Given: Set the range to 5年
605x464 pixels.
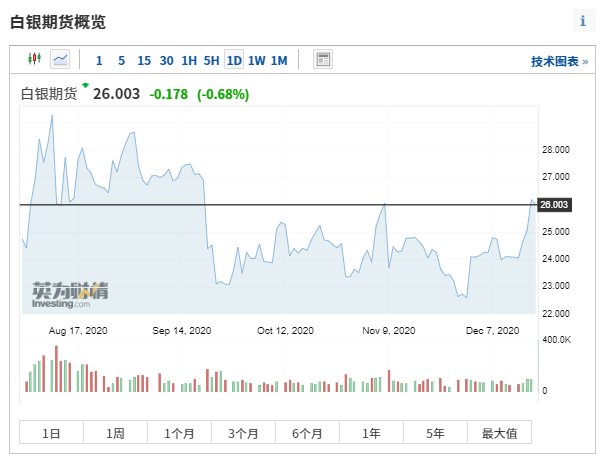Looking at the screenshot, I should pyautogui.click(x=436, y=434).
